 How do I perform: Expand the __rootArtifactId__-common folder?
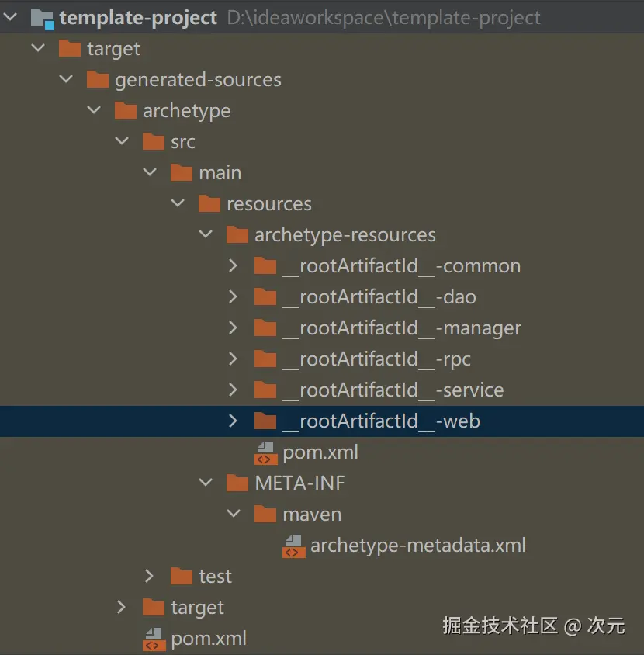click(233, 265)
